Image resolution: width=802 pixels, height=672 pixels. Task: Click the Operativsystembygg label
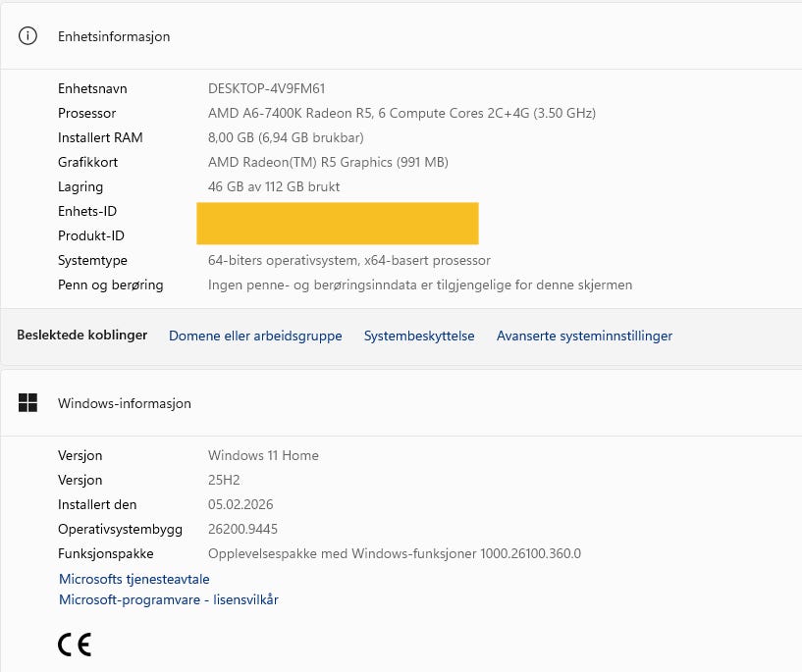pos(120,529)
